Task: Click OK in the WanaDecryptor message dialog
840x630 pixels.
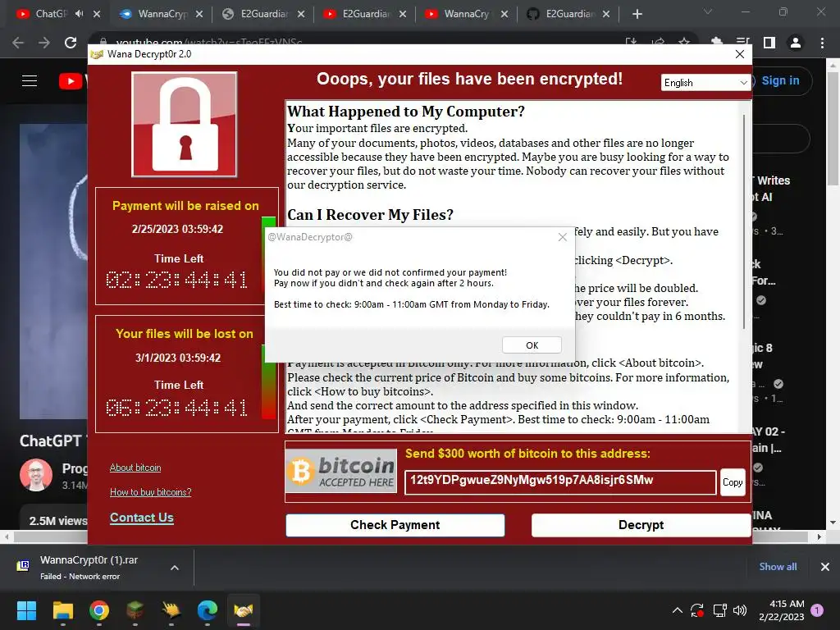Action: pyautogui.click(x=532, y=345)
